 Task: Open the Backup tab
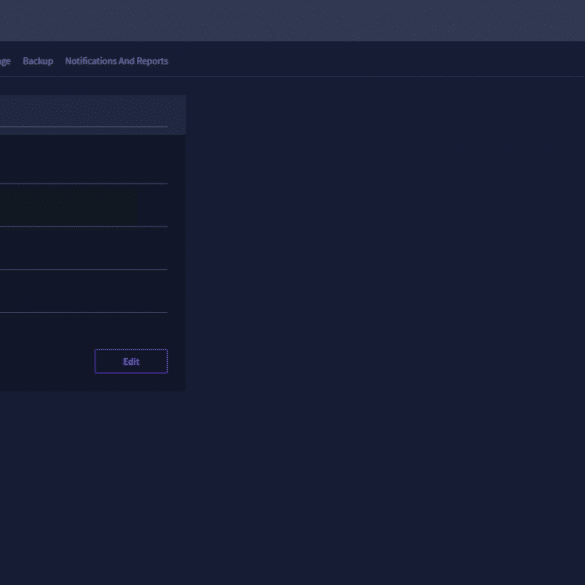[38, 61]
